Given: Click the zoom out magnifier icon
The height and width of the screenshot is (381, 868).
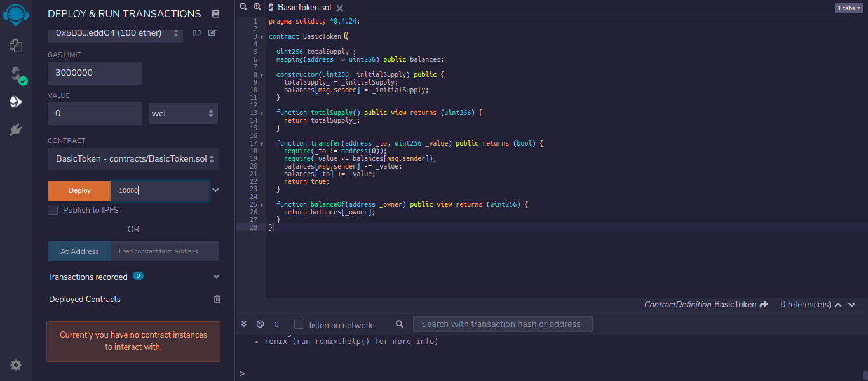Looking at the screenshot, I should point(244,7).
